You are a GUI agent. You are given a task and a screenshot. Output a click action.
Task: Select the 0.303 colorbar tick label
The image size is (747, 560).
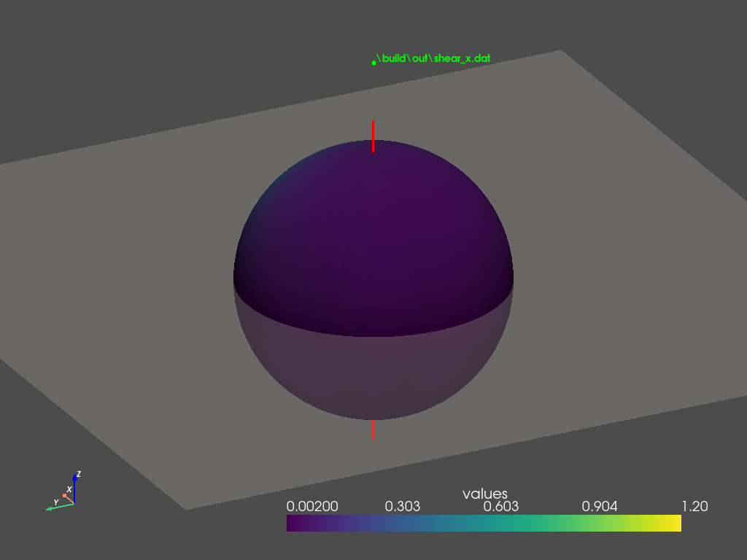click(x=402, y=507)
